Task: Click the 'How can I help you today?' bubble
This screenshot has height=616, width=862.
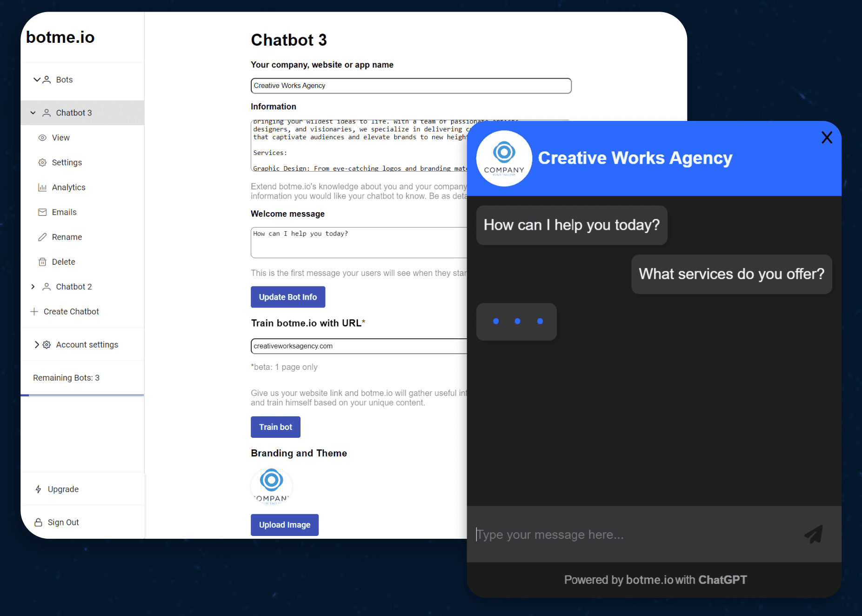Action: pos(572,225)
